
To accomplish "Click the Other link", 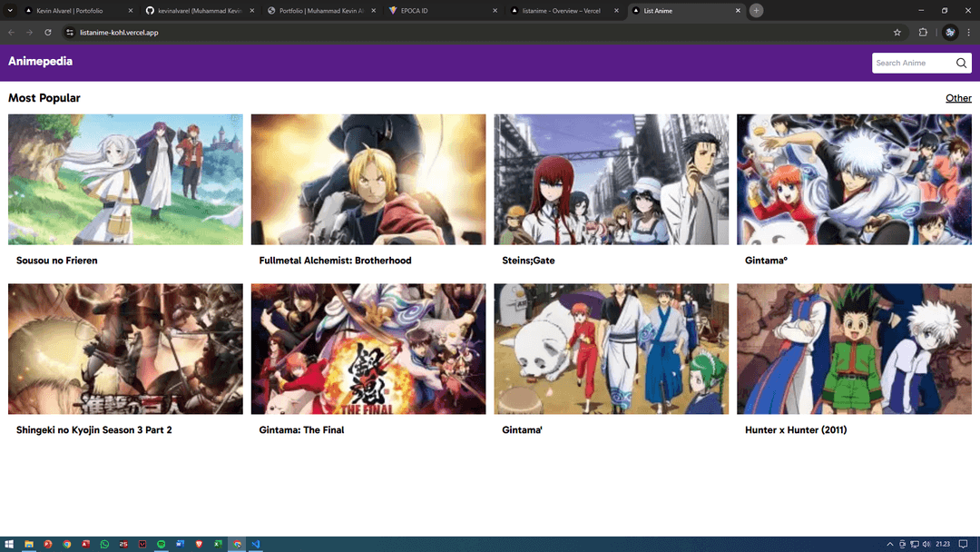I will [x=958, y=98].
